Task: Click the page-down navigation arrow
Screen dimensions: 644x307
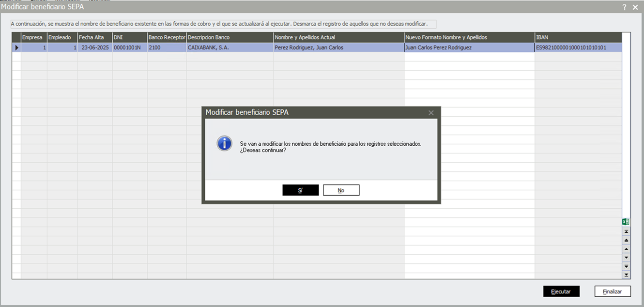Action: tap(626, 266)
